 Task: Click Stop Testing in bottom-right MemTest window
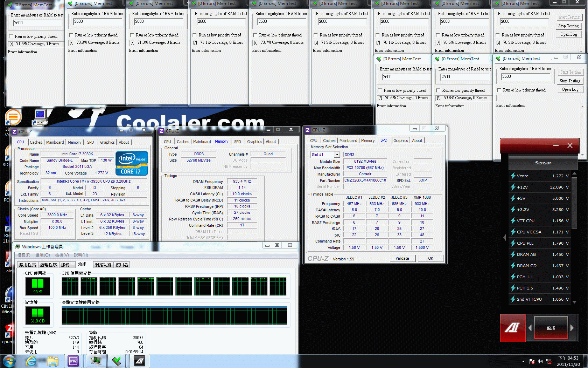point(570,81)
